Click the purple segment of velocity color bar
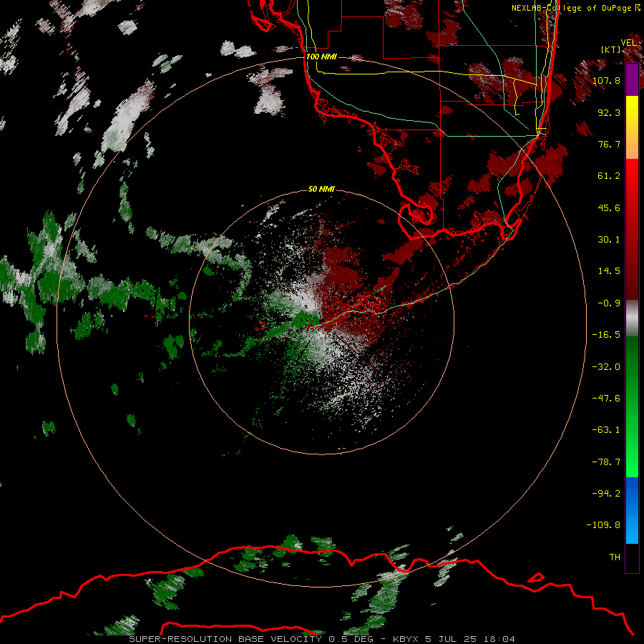 632,80
